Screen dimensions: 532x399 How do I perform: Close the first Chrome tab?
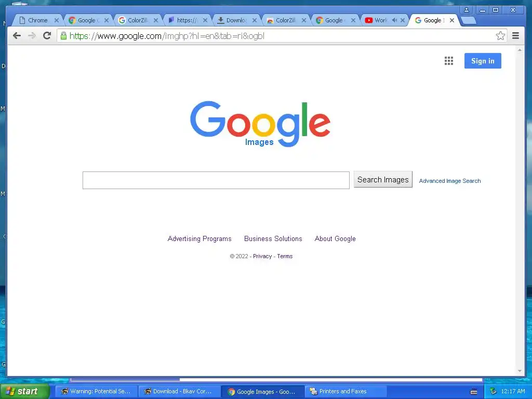coord(57,20)
